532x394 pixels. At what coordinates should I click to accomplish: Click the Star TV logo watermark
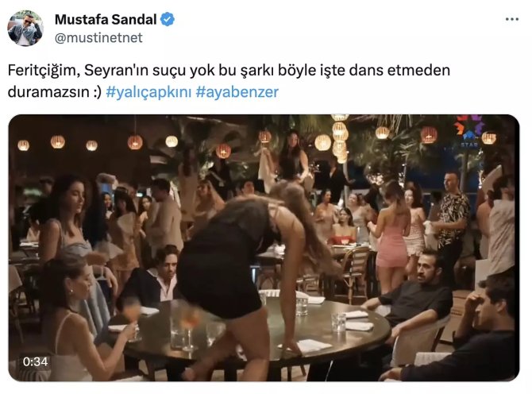(469, 132)
